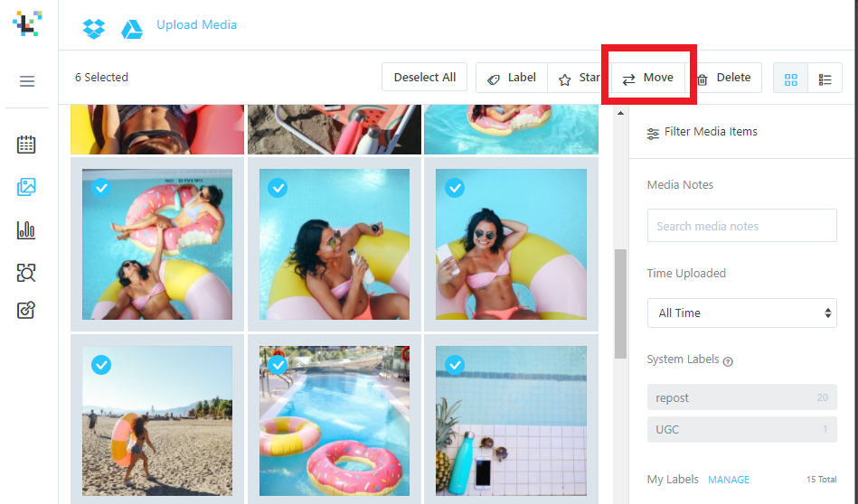Click the Label button
858x504 pixels.
coord(512,78)
